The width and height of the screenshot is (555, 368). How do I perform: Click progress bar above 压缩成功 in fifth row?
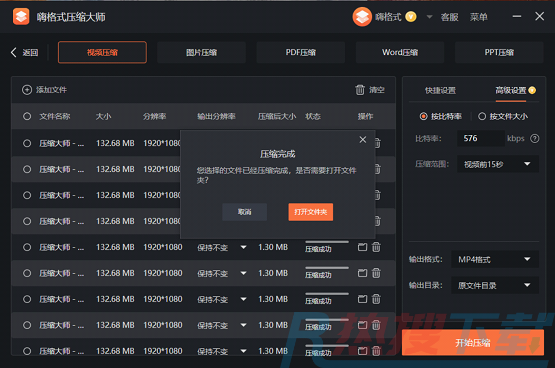point(327,242)
